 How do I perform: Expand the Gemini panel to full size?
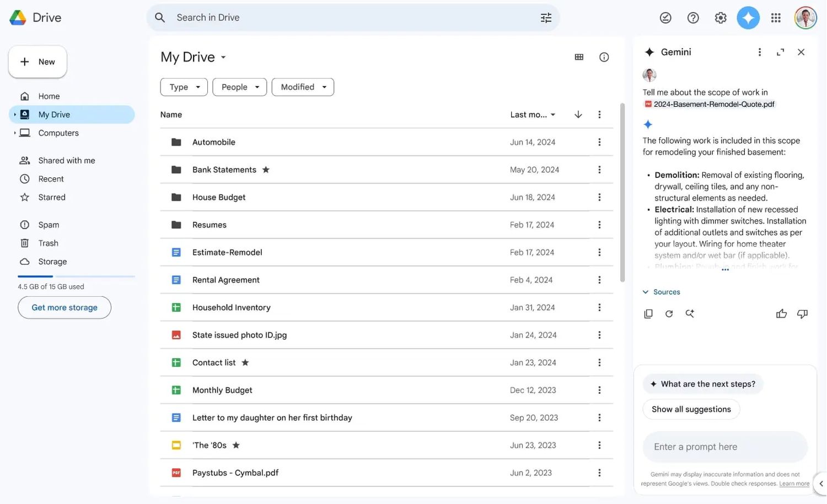780,52
